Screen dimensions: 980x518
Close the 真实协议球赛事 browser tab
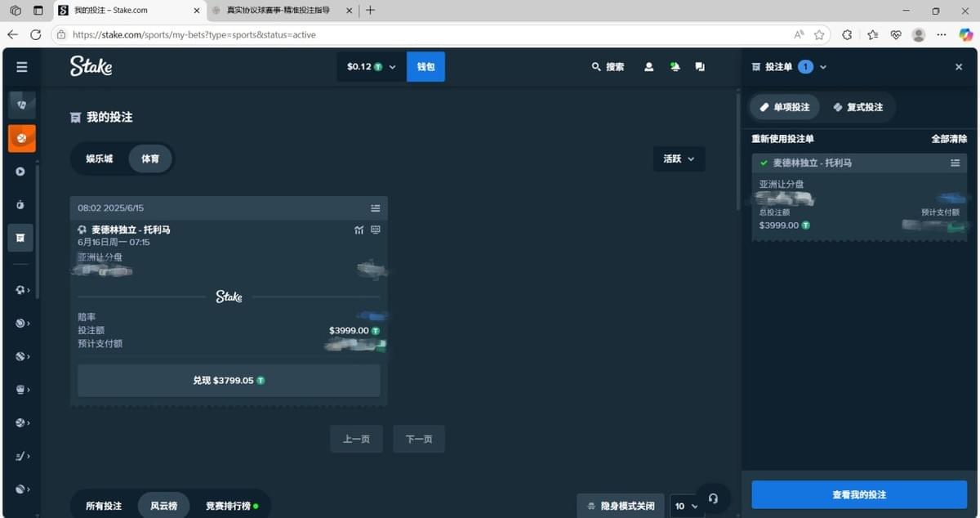coord(350,11)
